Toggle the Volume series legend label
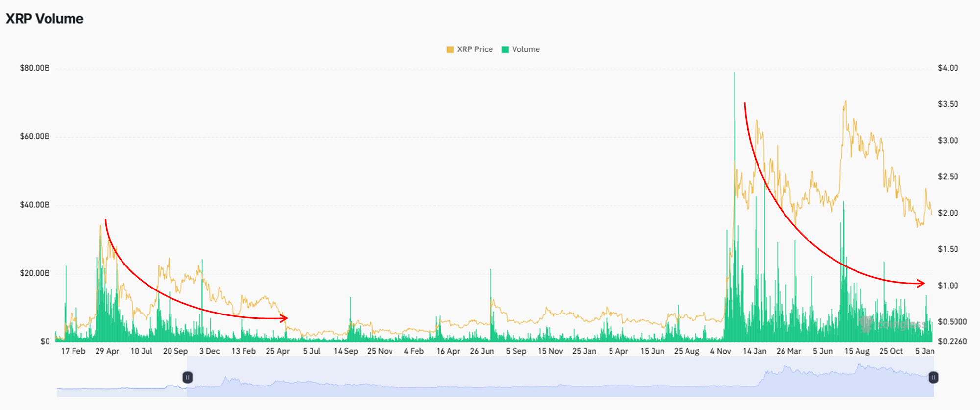Screen dimensions: 980x410 (x=526, y=49)
